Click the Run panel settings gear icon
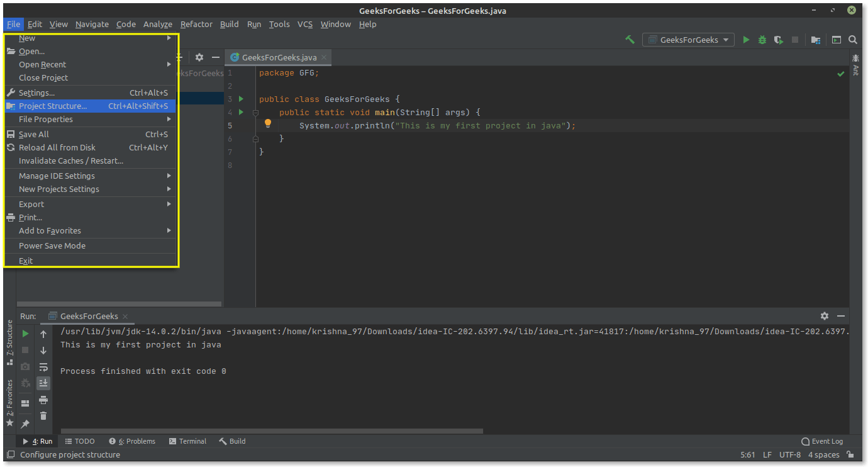868x467 pixels. point(825,316)
